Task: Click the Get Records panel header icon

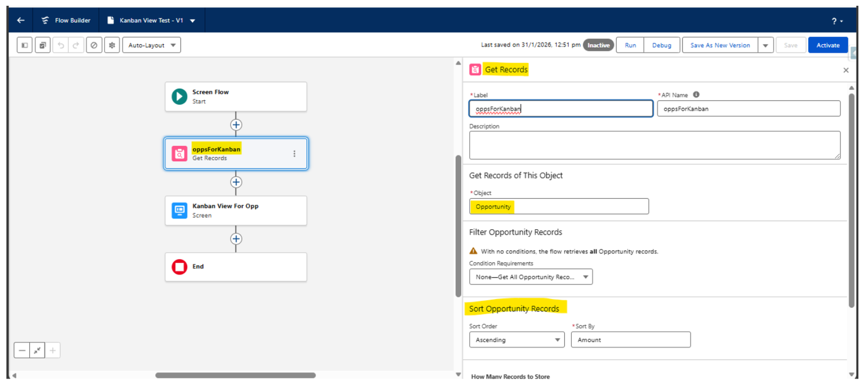Action: pos(475,70)
